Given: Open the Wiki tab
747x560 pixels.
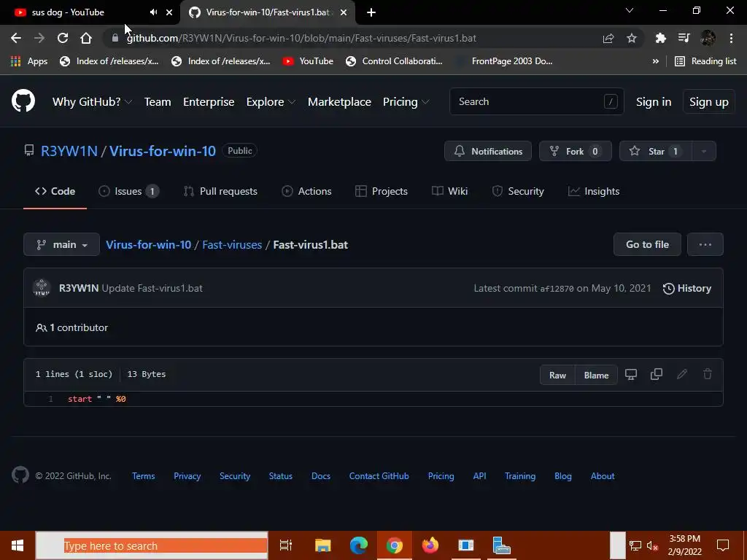Looking at the screenshot, I should tap(449, 191).
